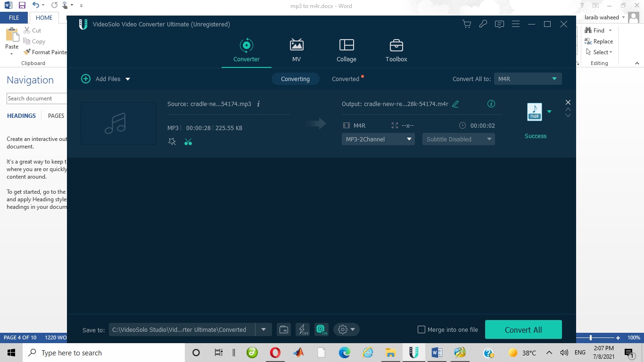The image size is (644, 362).
Task: Open the Select dropdown in Word
Action: click(599, 52)
